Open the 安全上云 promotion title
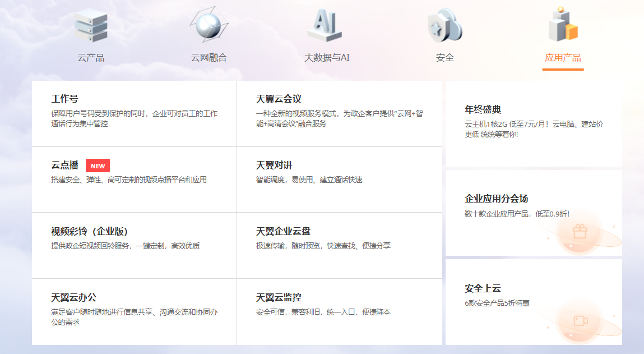Viewport: 644px width, 354px height. [483, 288]
